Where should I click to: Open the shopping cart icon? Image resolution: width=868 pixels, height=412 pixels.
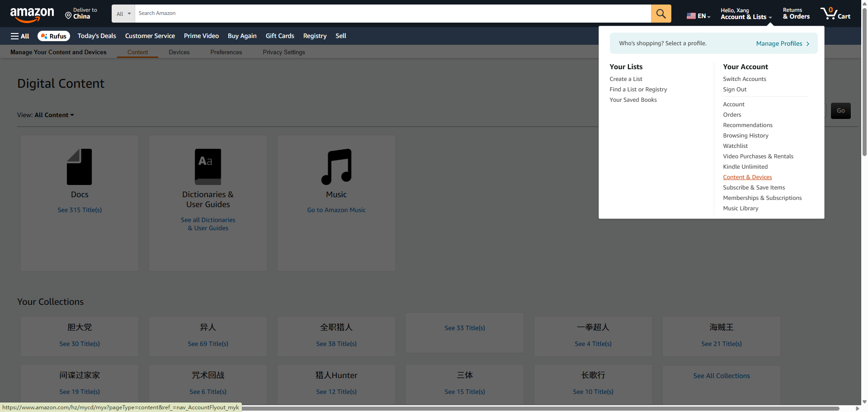[835, 13]
